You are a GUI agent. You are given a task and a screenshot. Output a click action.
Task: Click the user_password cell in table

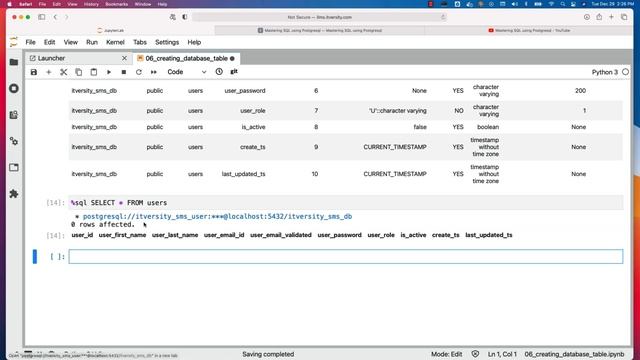point(245,91)
